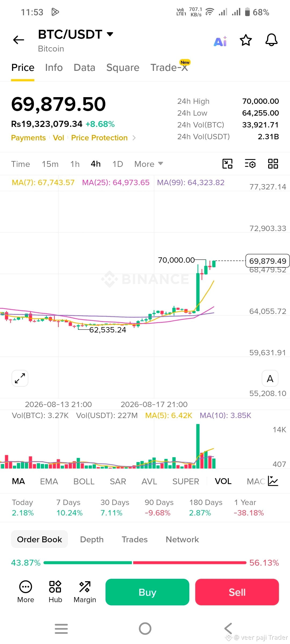Open the Order Book tab

[39, 539]
